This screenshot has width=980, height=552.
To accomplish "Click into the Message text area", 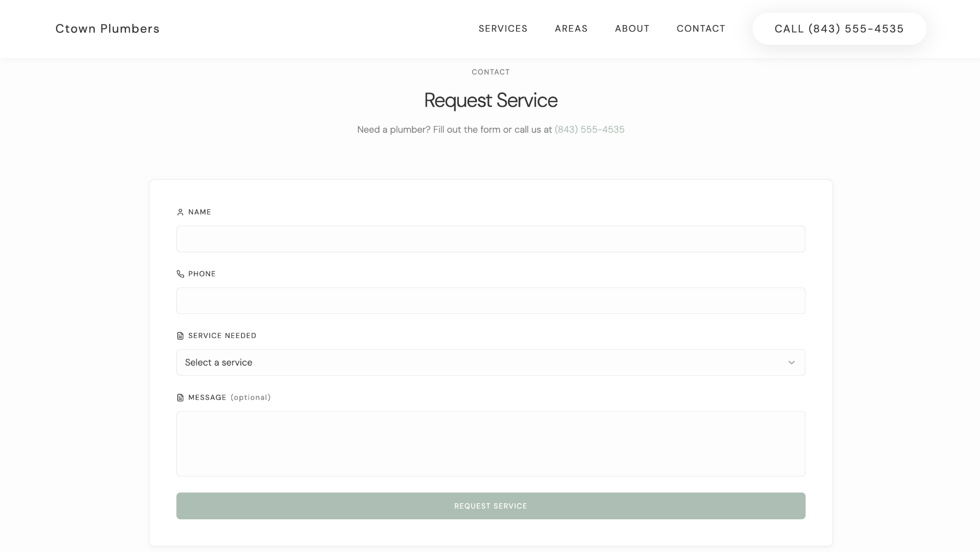I will [491, 444].
